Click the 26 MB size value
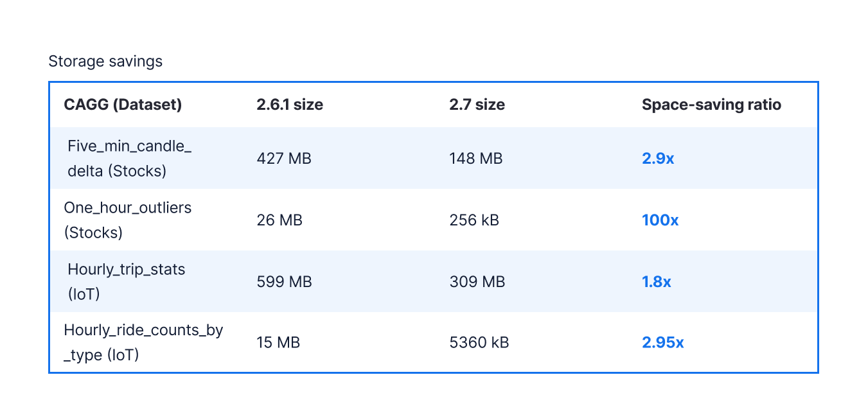Viewport: 868px width, 420px height. (x=279, y=220)
